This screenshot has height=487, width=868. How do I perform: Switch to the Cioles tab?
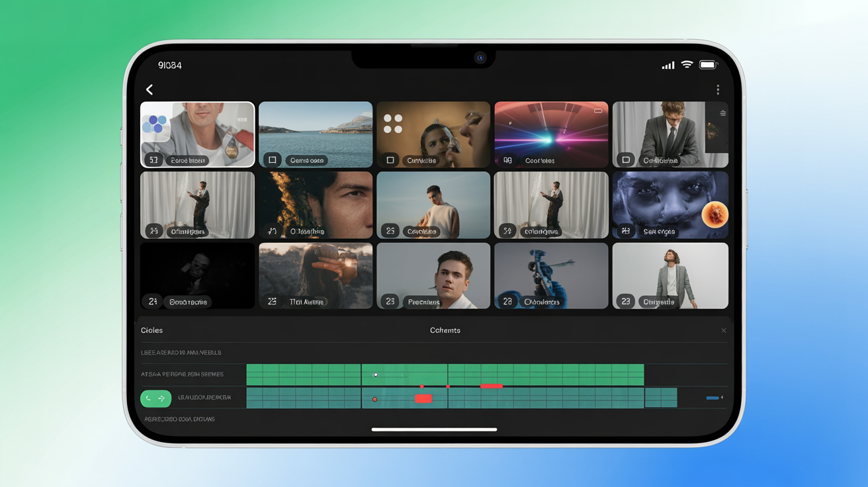pyautogui.click(x=152, y=330)
